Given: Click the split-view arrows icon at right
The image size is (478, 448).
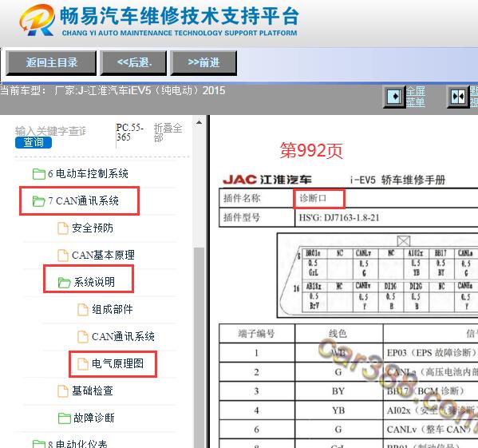Looking at the screenshot, I should click(458, 97).
